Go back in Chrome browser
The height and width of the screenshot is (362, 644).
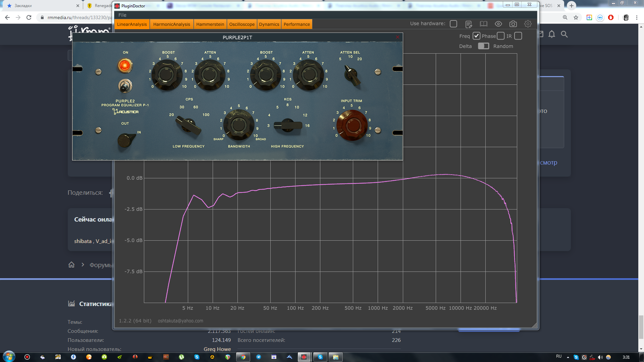(x=7, y=17)
